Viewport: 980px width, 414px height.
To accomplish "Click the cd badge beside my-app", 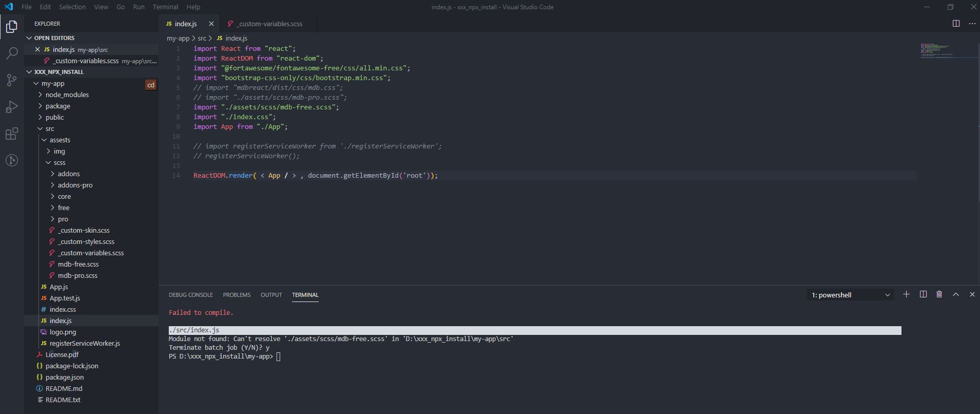I will tap(150, 85).
